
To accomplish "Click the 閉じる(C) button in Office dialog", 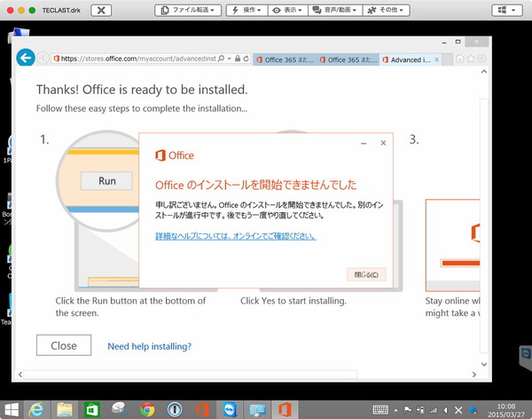I will [x=366, y=274].
